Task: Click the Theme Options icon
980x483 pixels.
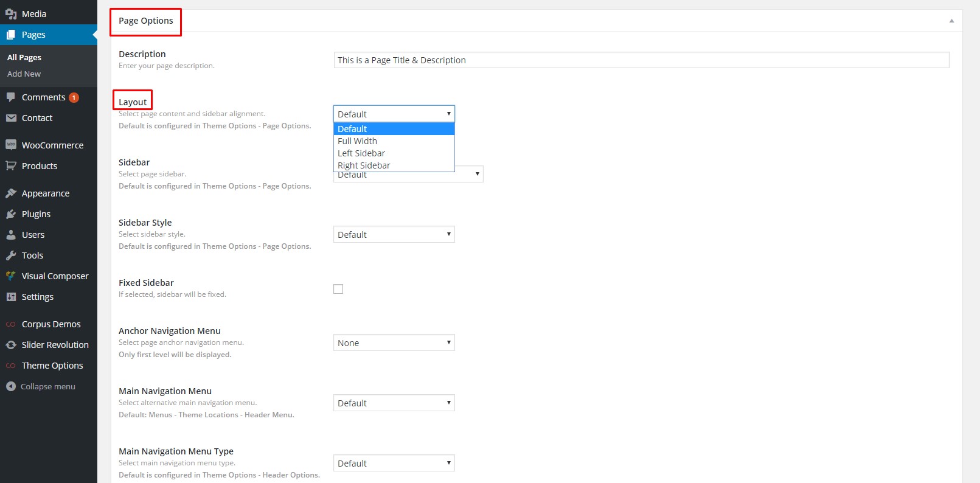Action: pyautogui.click(x=11, y=366)
